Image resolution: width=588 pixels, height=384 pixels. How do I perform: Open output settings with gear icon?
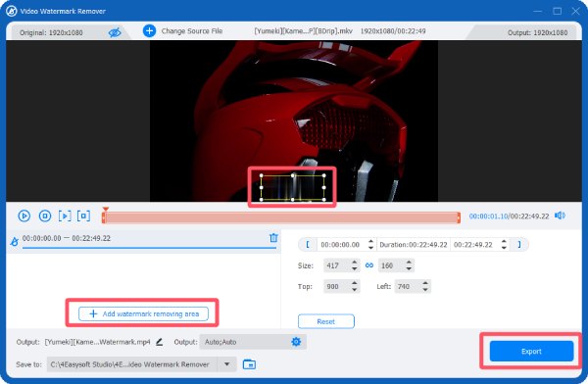[x=296, y=342]
